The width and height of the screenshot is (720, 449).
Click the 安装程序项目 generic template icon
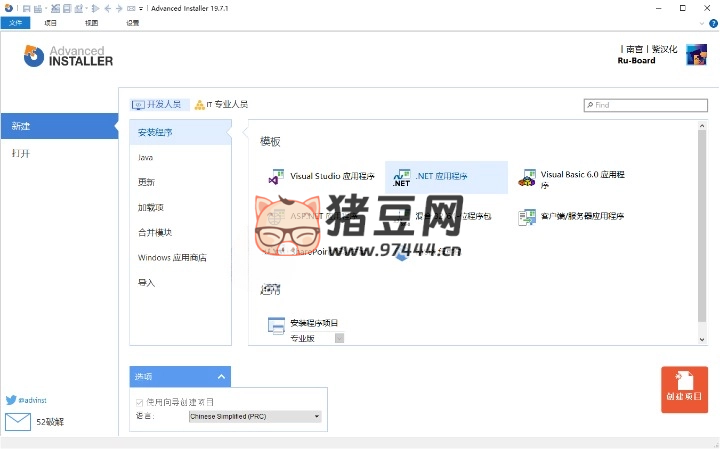(277, 325)
